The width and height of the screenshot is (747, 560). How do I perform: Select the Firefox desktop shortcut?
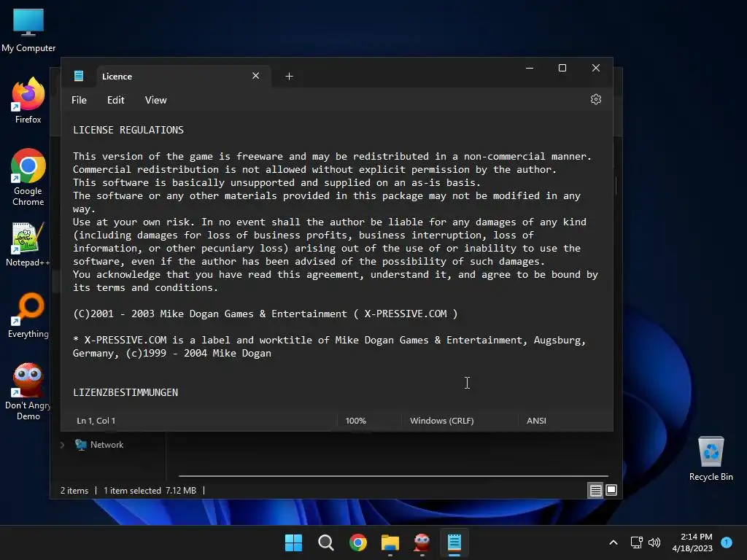[28, 101]
